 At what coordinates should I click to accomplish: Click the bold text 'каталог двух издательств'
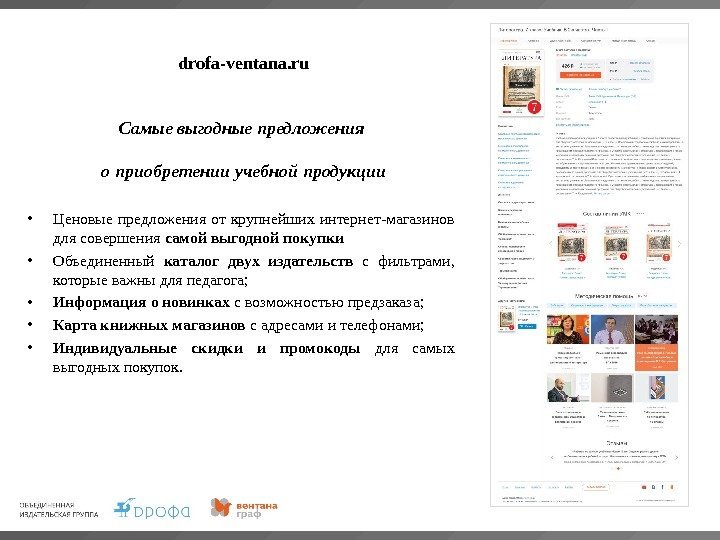(x=258, y=261)
